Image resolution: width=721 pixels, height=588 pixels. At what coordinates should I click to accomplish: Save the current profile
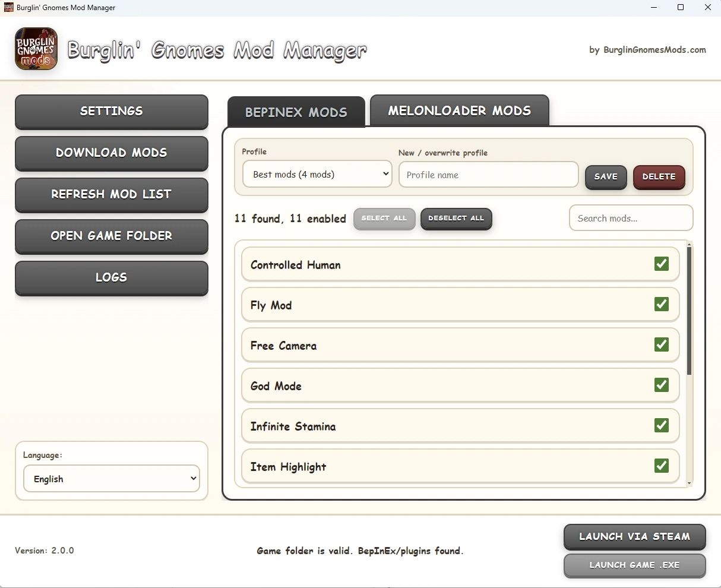click(606, 176)
